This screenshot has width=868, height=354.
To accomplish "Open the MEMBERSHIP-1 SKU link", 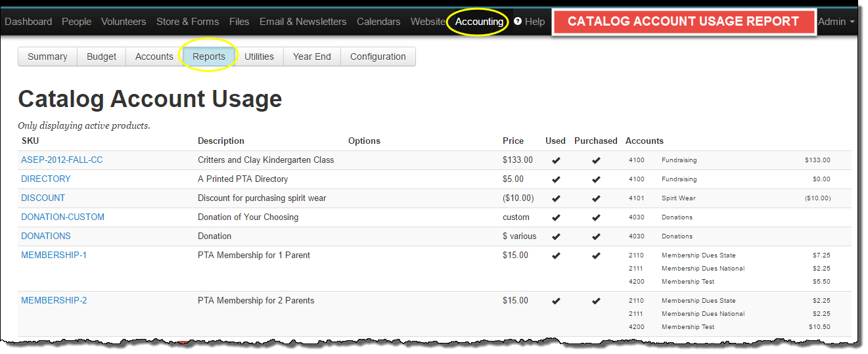I will [54, 255].
